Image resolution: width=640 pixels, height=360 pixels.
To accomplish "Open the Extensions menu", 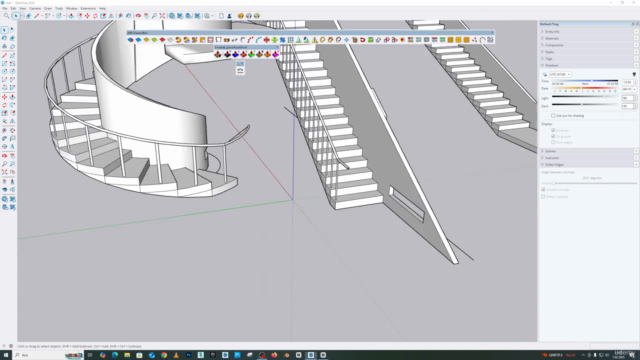I will (x=88, y=8).
